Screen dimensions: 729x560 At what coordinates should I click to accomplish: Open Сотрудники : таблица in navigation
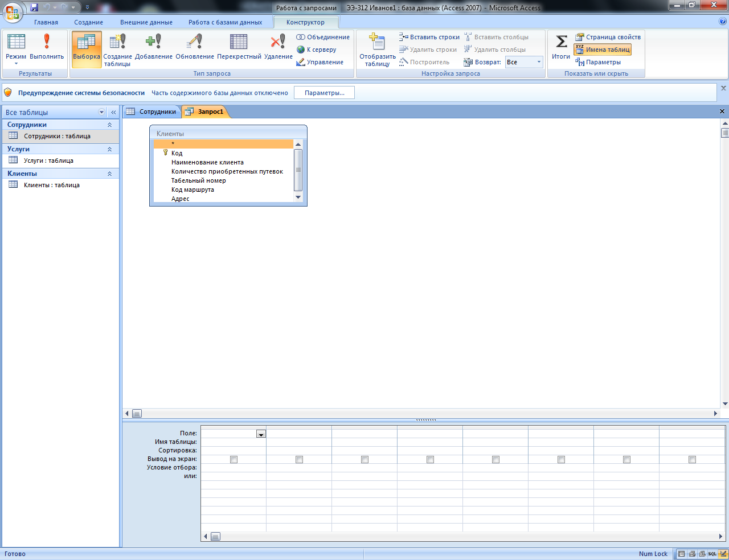coord(60,136)
